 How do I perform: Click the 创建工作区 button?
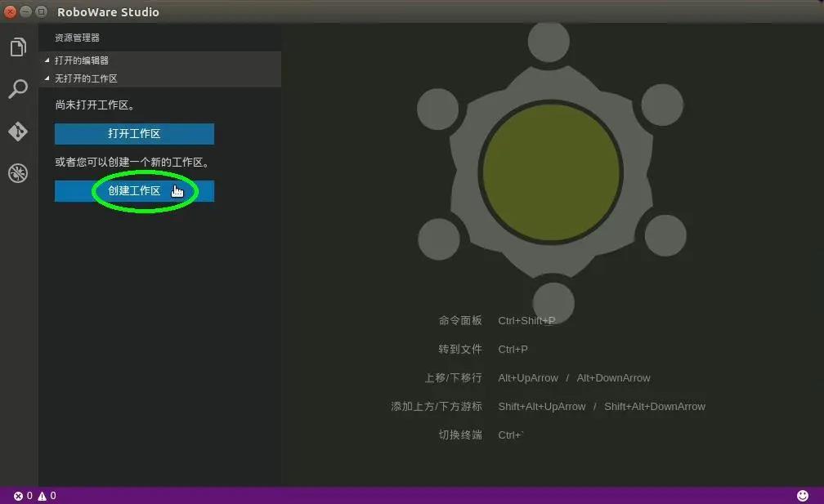point(135,191)
